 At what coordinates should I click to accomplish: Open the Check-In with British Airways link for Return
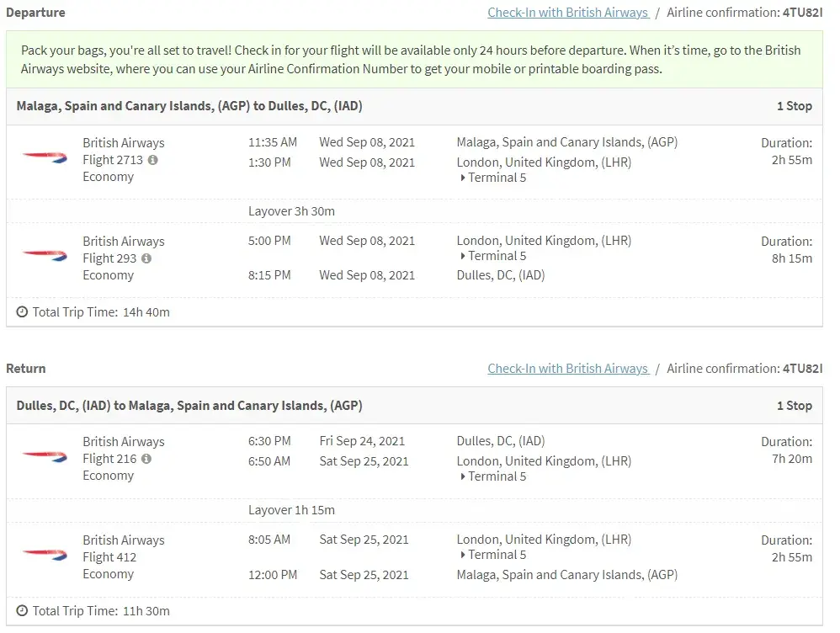tap(567, 369)
